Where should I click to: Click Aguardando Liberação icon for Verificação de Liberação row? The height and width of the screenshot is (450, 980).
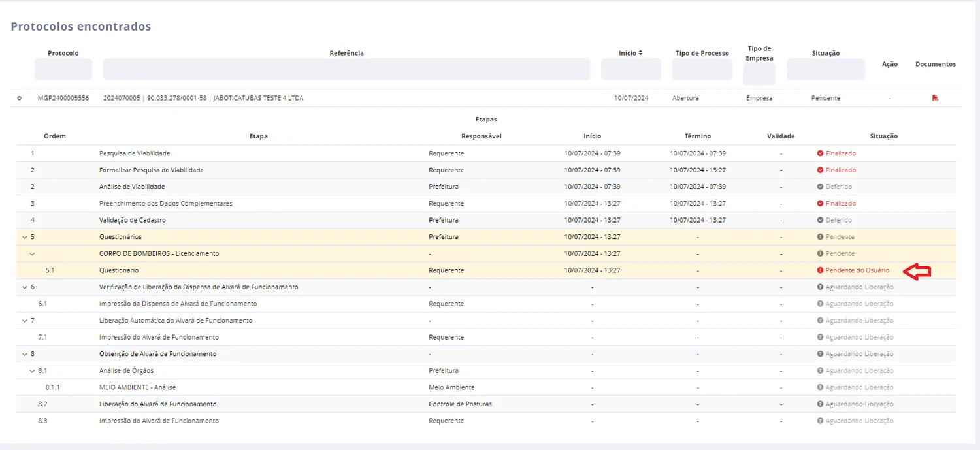[x=820, y=287]
